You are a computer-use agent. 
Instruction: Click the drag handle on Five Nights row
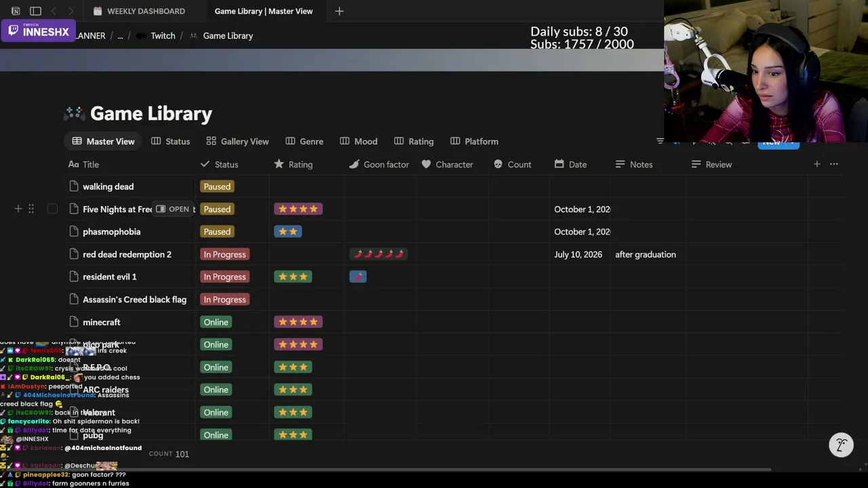(31, 209)
